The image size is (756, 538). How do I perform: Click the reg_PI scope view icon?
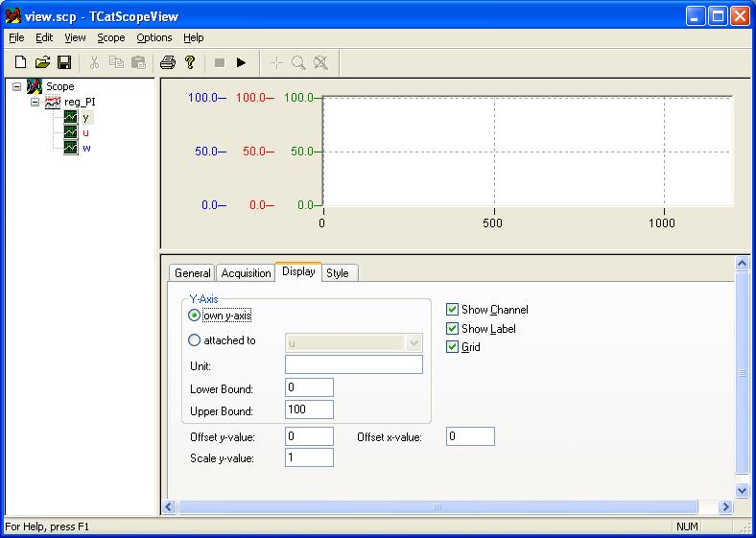[53, 103]
